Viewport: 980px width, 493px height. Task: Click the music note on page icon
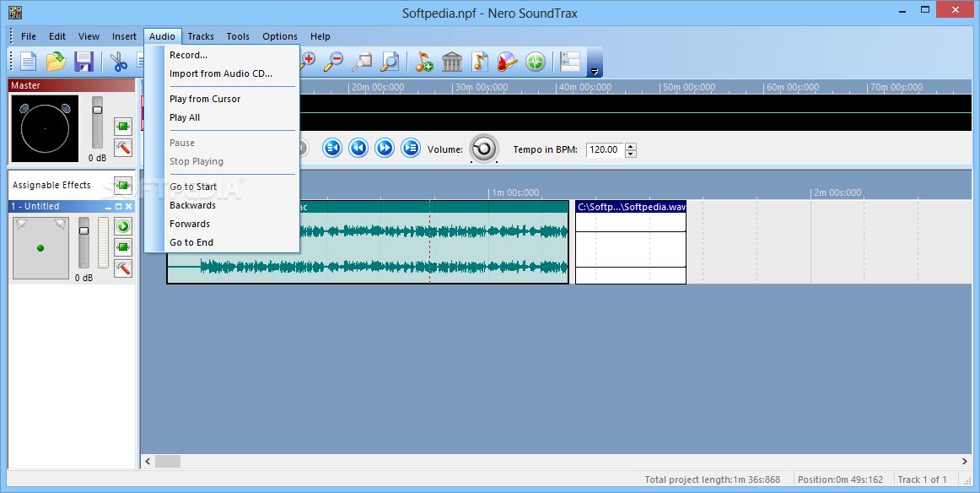pos(479,62)
